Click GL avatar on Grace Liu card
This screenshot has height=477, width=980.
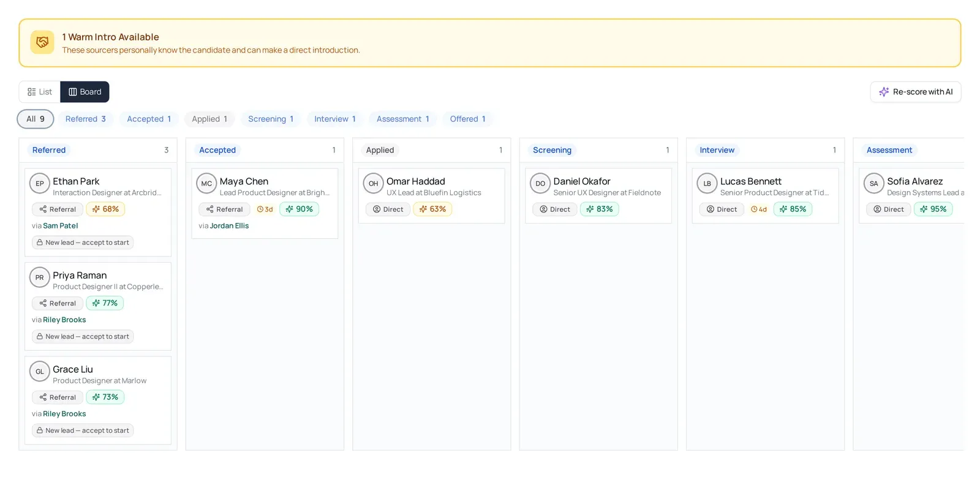coord(40,371)
